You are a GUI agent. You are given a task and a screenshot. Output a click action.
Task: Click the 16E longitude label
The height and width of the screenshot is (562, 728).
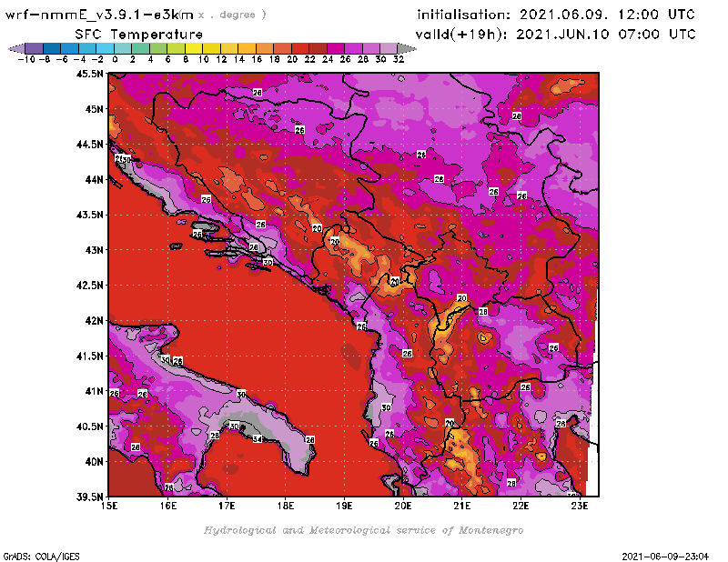[168, 506]
